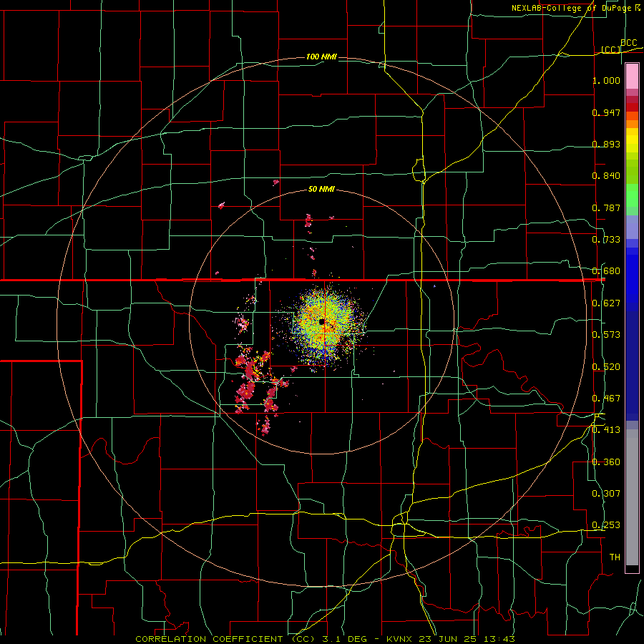Click the 0.360 color scale label
The height and width of the screenshot is (644, 644).
click(x=606, y=462)
